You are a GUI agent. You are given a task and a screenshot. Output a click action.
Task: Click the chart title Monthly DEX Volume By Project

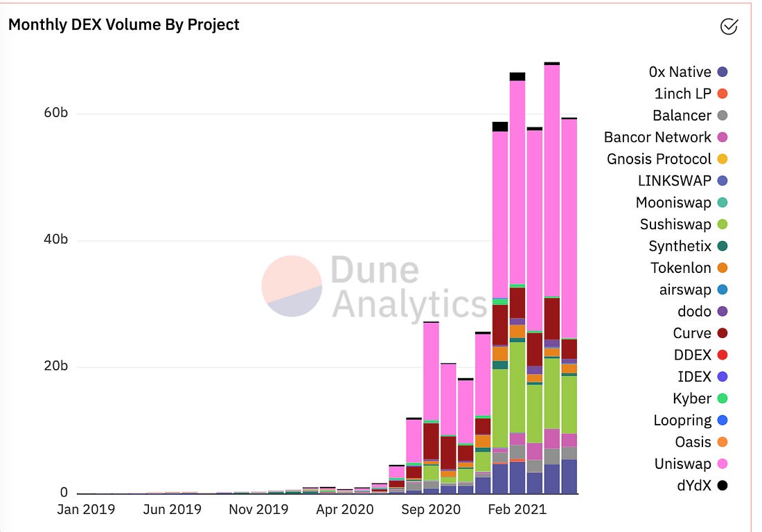click(x=124, y=25)
